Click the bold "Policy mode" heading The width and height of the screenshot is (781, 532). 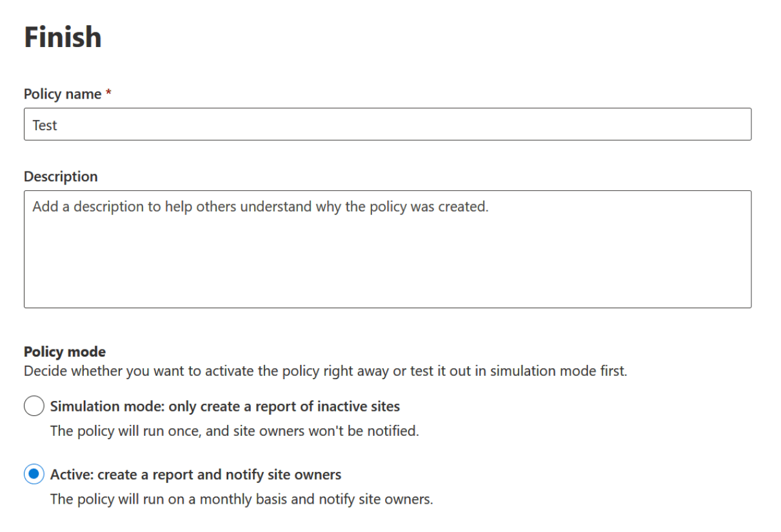(64, 352)
